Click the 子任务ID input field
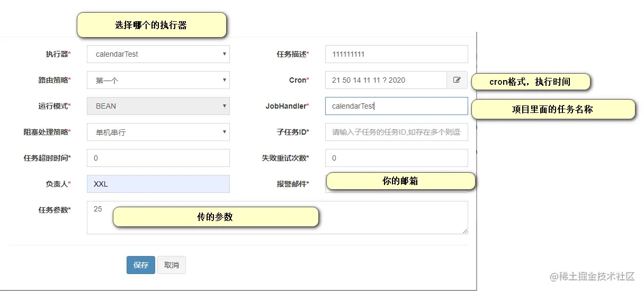The width and height of the screenshot is (644, 291). (x=397, y=132)
